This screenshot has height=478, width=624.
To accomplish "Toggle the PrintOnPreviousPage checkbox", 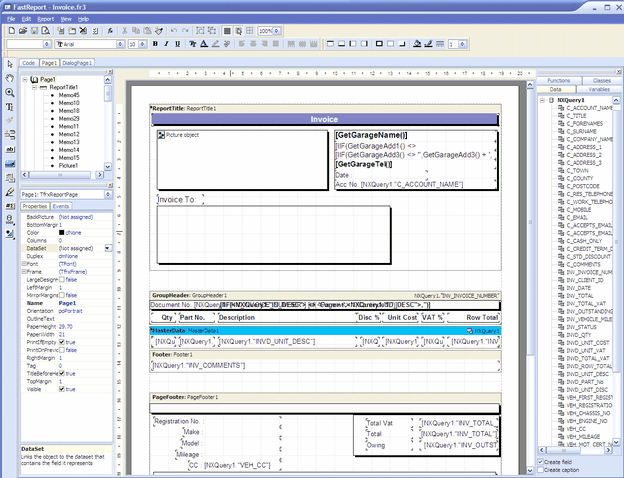I will [62, 350].
